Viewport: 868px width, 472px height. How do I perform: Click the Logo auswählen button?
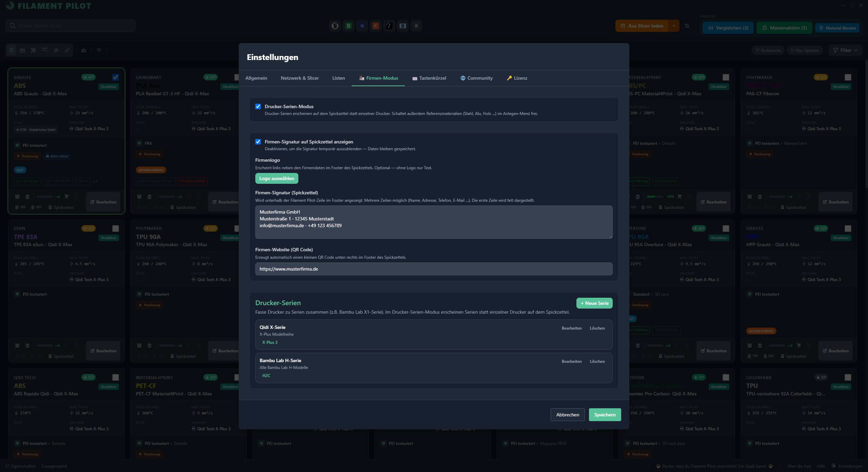277,178
